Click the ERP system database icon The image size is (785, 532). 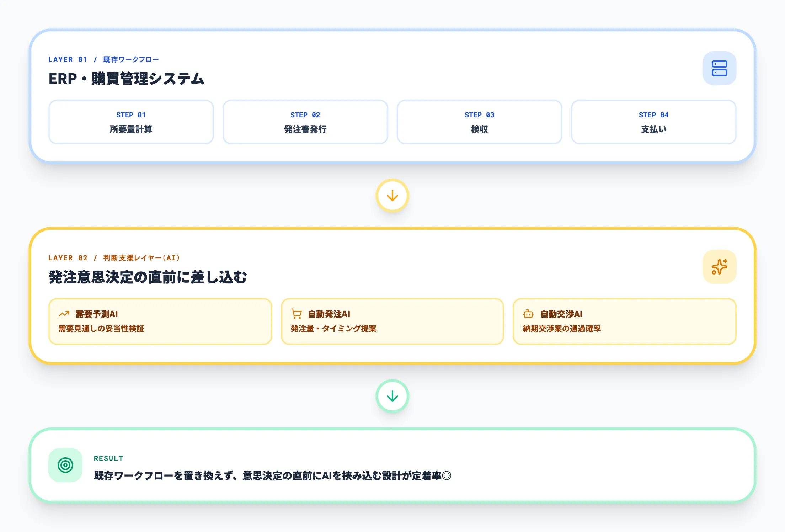pyautogui.click(x=719, y=68)
